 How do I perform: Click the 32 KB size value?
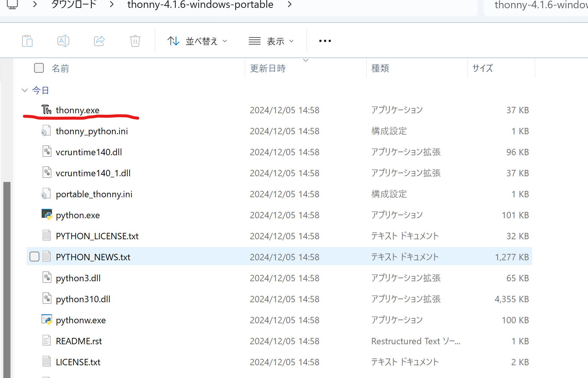pyautogui.click(x=518, y=236)
